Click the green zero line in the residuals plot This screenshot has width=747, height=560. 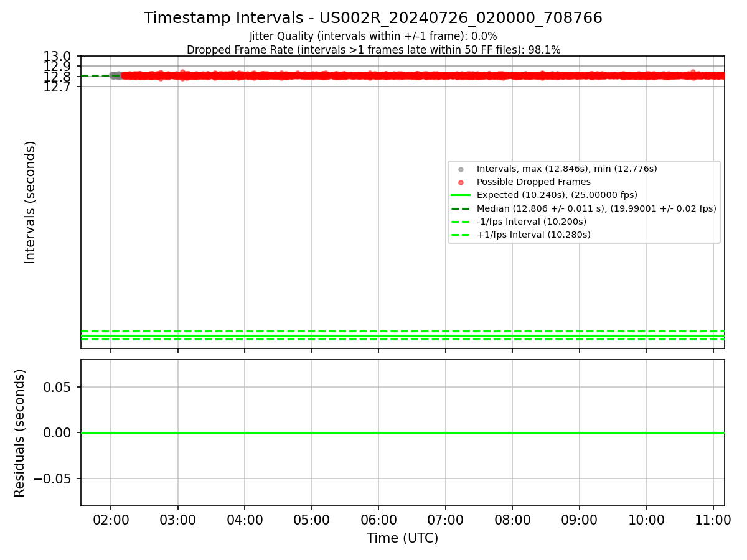point(402,432)
